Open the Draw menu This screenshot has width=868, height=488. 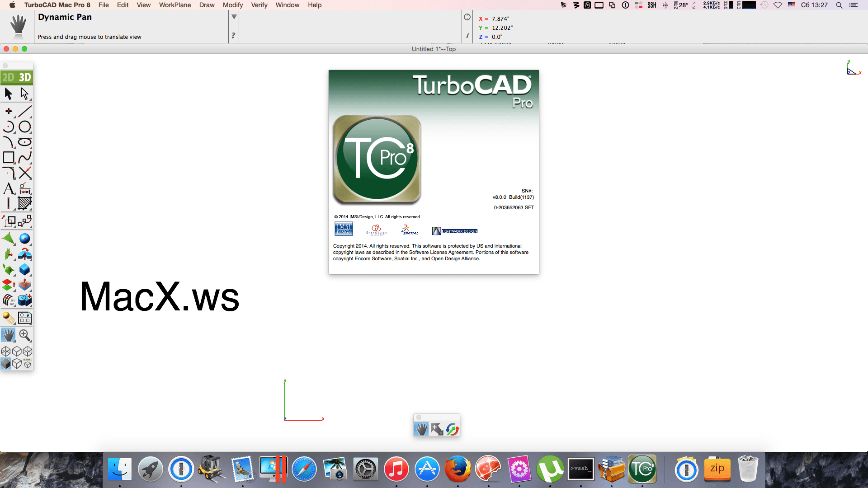(207, 5)
